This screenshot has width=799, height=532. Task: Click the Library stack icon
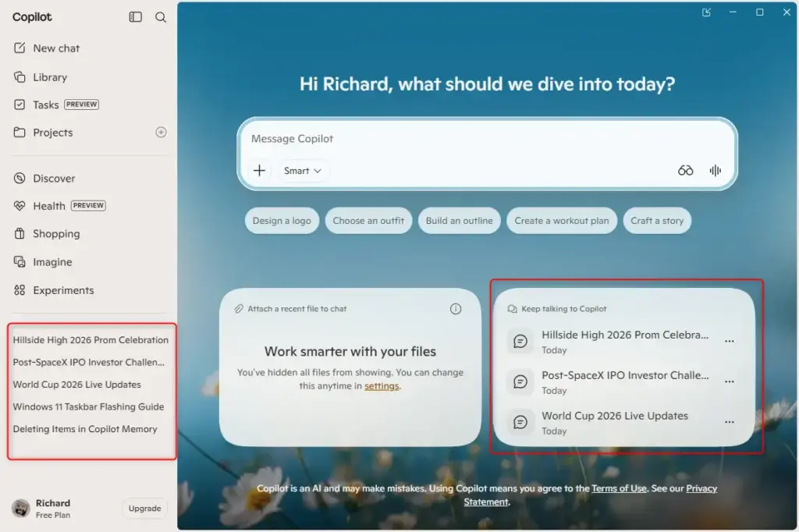(20, 77)
